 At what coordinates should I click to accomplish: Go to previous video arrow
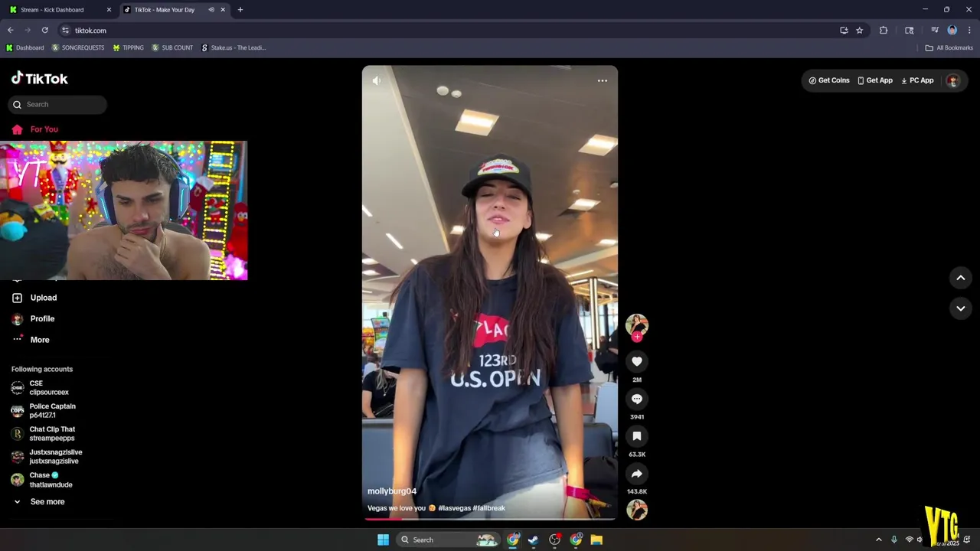click(961, 278)
